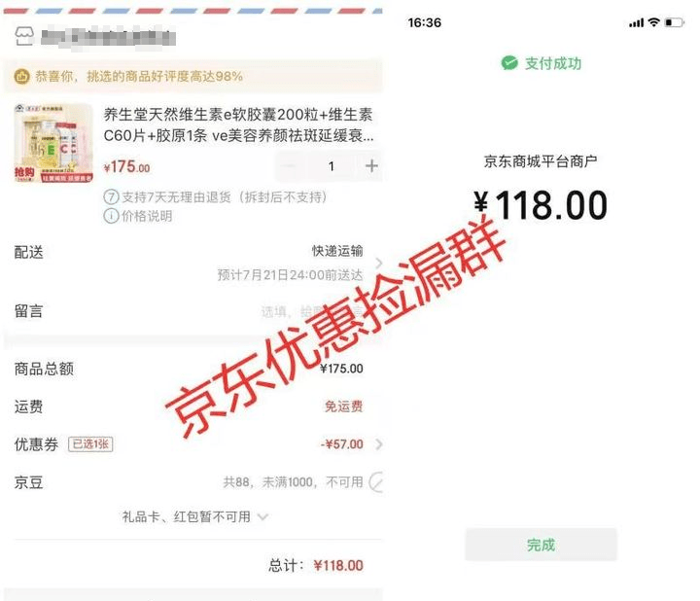Expand delivery options chevron next to 快递运输
The image size is (700, 601).
[x=379, y=263]
